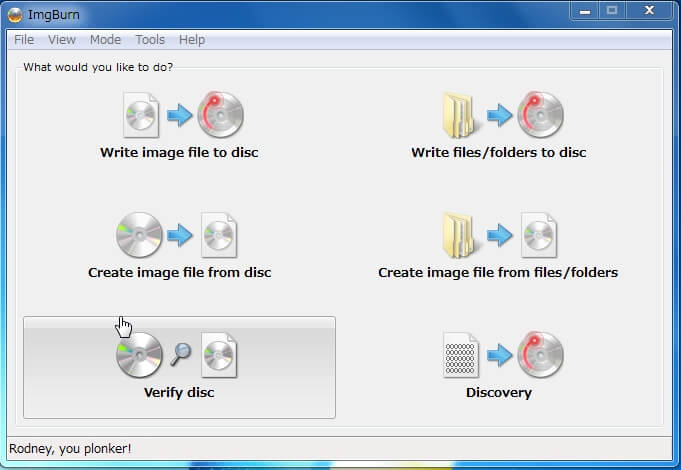Open the File menu
Image resolution: width=681 pixels, height=470 pixels.
24,40
